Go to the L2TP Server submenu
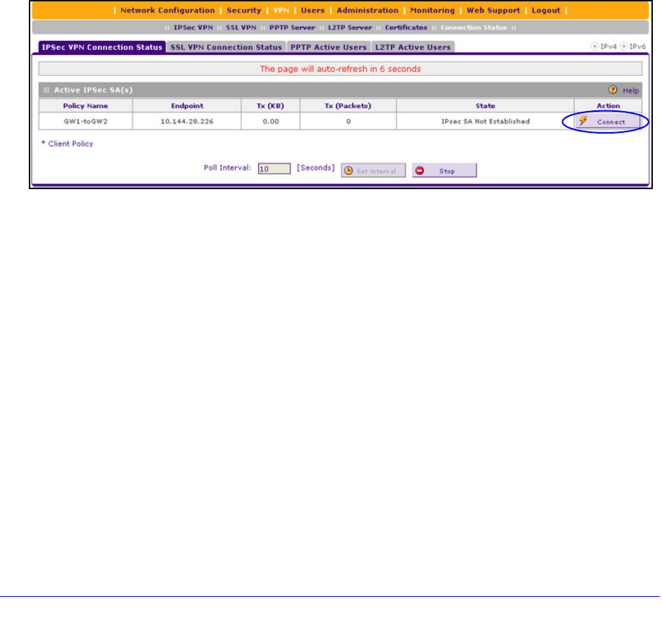The width and height of the screenshot is (662, 644). tap(350, 27)
